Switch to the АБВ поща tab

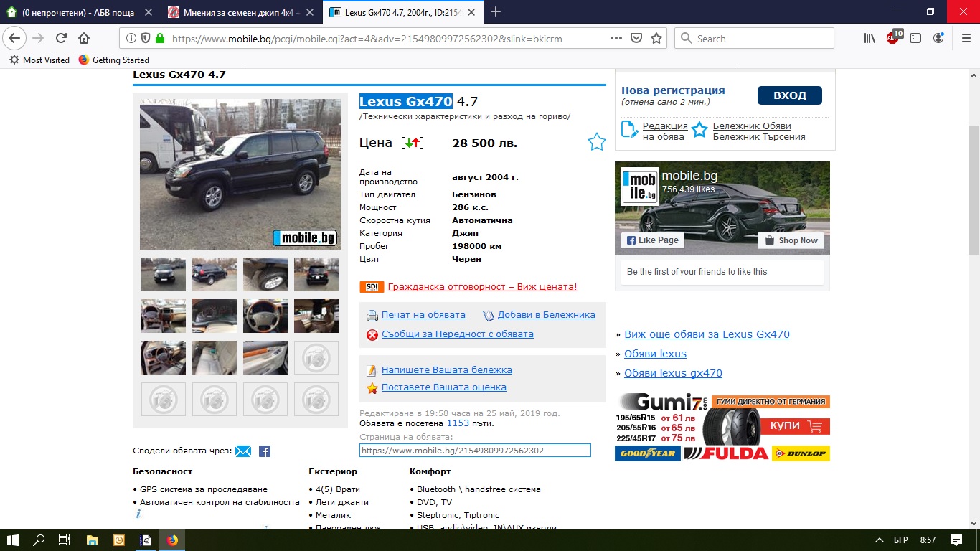79,12
